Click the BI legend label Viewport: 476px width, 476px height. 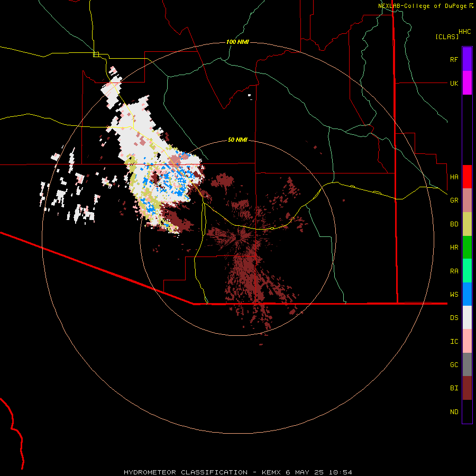point(454,388)
